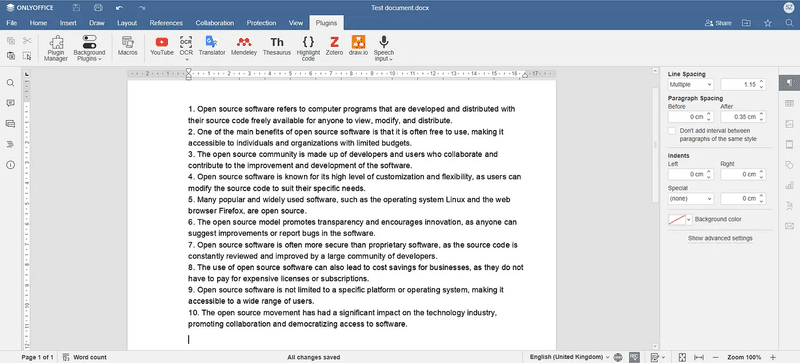Image resolution: width=800 pixels, height=363 pixels.
Task: Open the File tab
Action: point(11,23)
